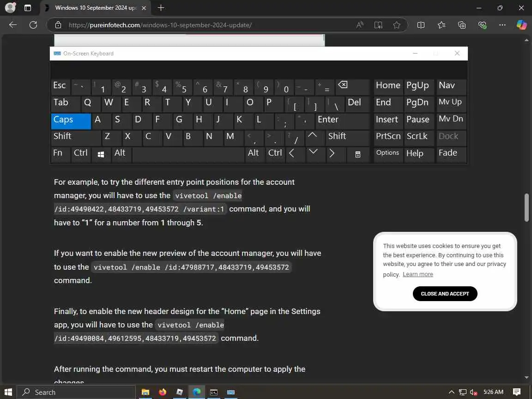Open the notification center
Screen dimensions: 532x399
pos(517,392)
